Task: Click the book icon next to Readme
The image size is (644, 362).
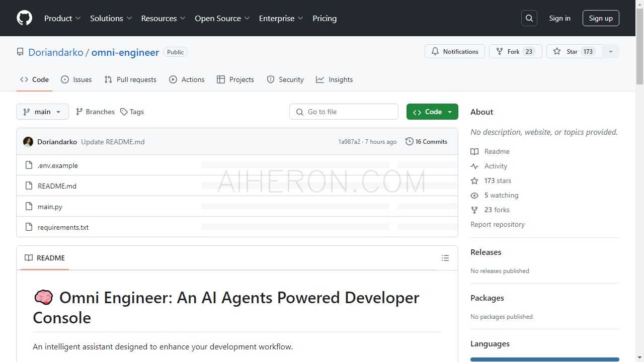Action: 474,151
